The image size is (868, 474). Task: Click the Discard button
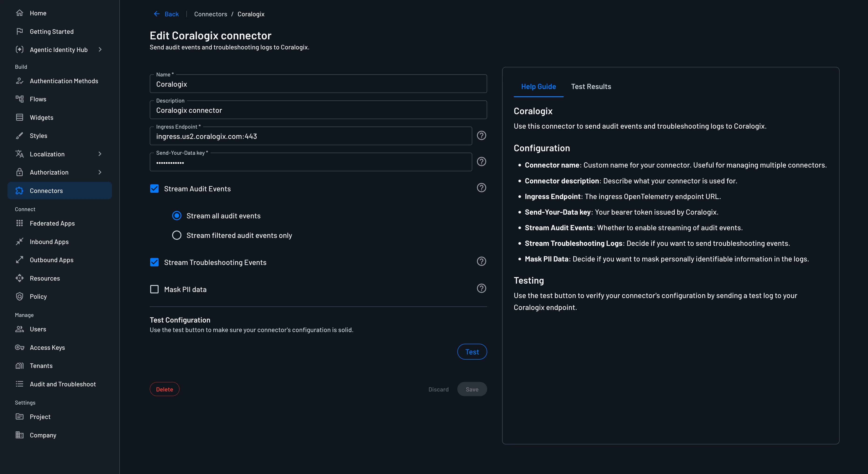pos(438,389)
